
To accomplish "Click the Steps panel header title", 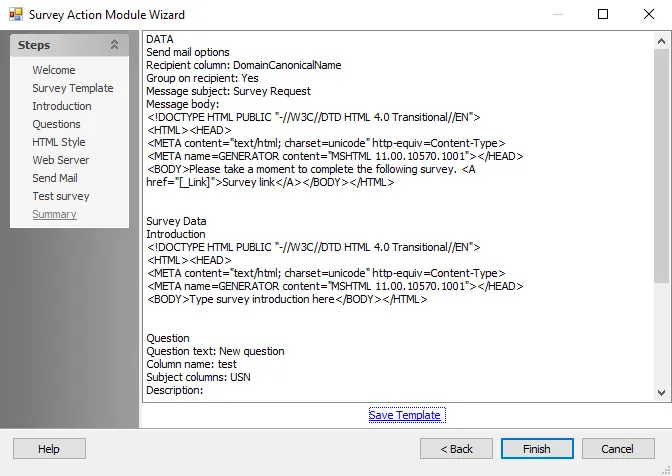I will [x=34, y=45].
